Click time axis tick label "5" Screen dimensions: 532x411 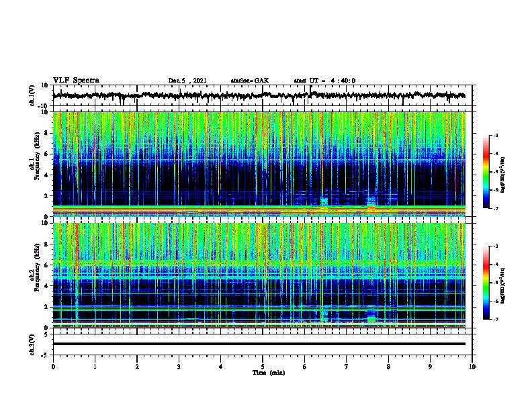tap(263, 367)
